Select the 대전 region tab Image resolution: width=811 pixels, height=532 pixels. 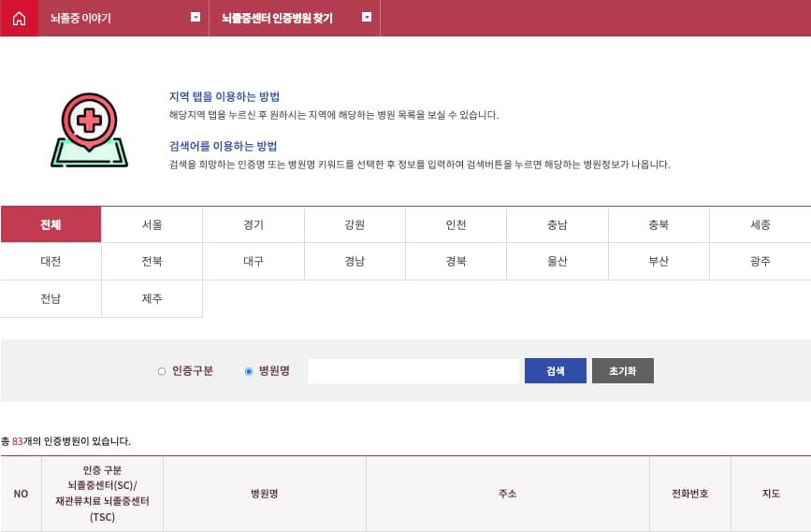51,261
